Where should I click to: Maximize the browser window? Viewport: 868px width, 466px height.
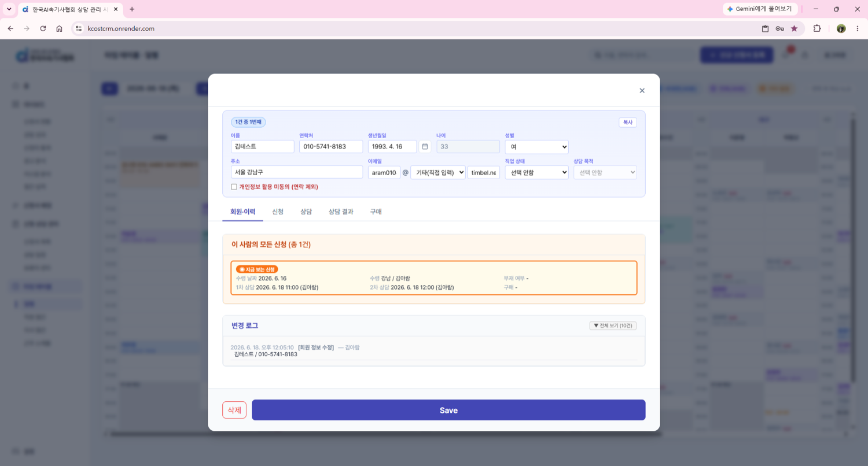(x=837, y=9)
